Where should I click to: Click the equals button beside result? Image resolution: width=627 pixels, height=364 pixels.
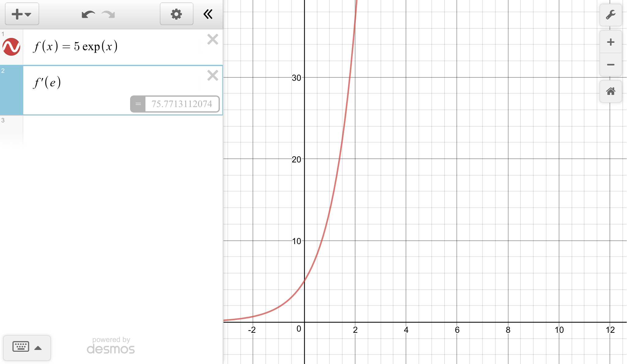(x=138, y=104)
